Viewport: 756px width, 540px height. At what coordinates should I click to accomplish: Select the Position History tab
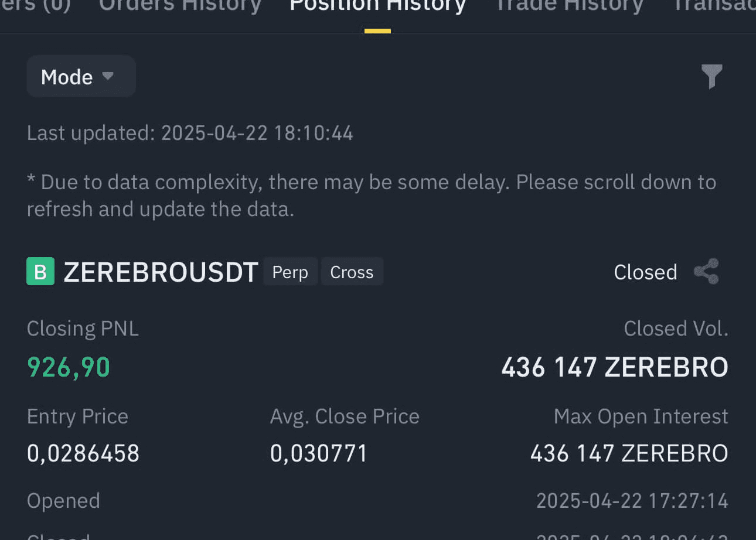pyautogui.click(x=377, y=5)
